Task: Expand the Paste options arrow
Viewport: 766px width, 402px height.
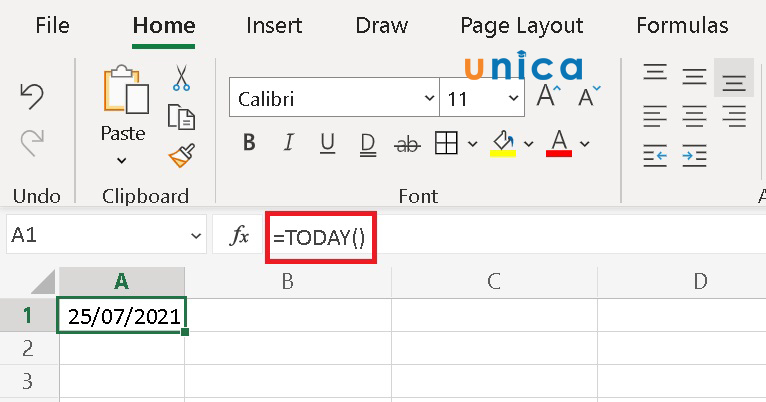Action: click(x=122, y=160)
